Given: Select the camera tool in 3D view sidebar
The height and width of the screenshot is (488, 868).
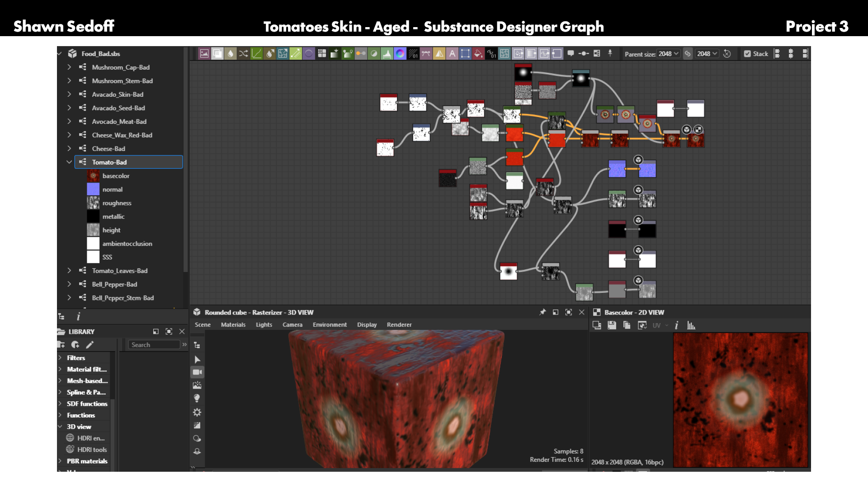Looking at the screenshot, I should (197, 372).
